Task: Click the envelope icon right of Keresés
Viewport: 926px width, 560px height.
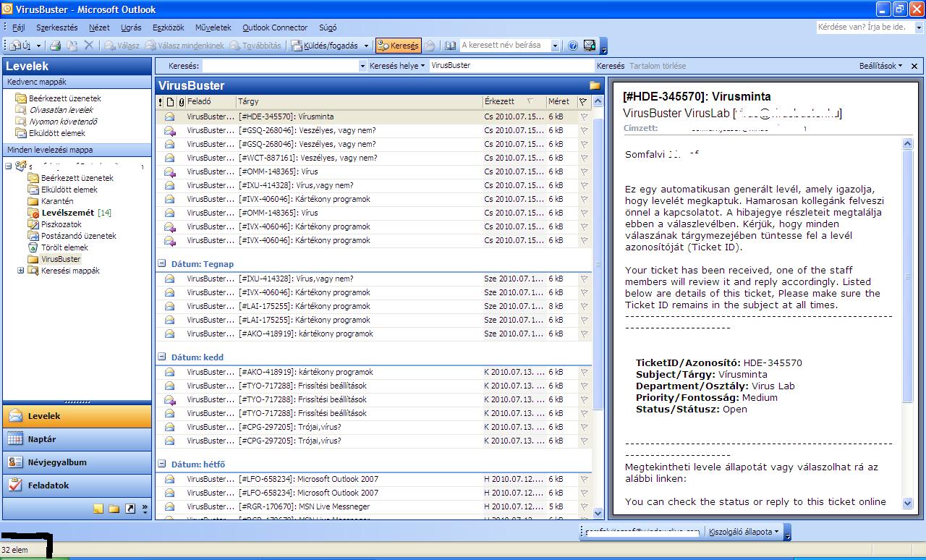Action: click(430, 46)
